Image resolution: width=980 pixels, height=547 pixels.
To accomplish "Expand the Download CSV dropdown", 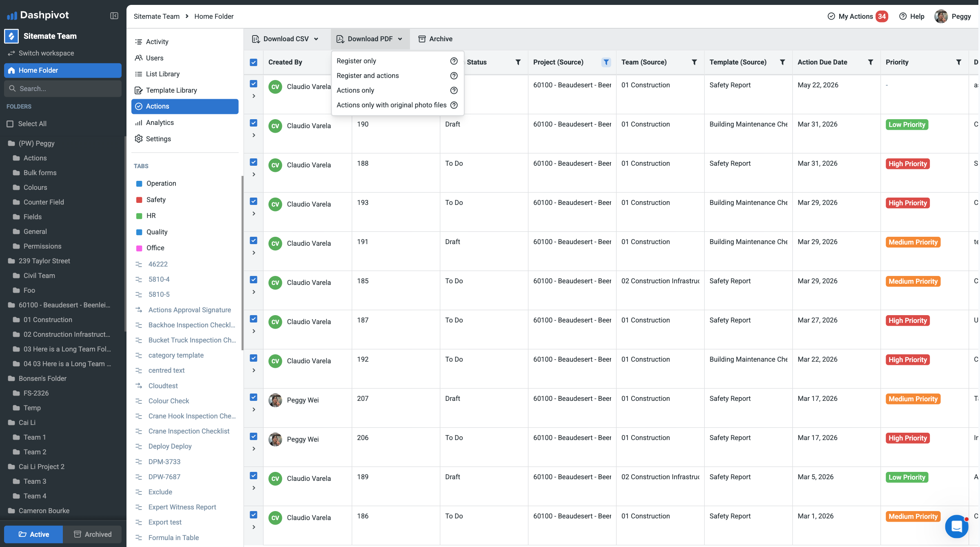I will 316,39.
